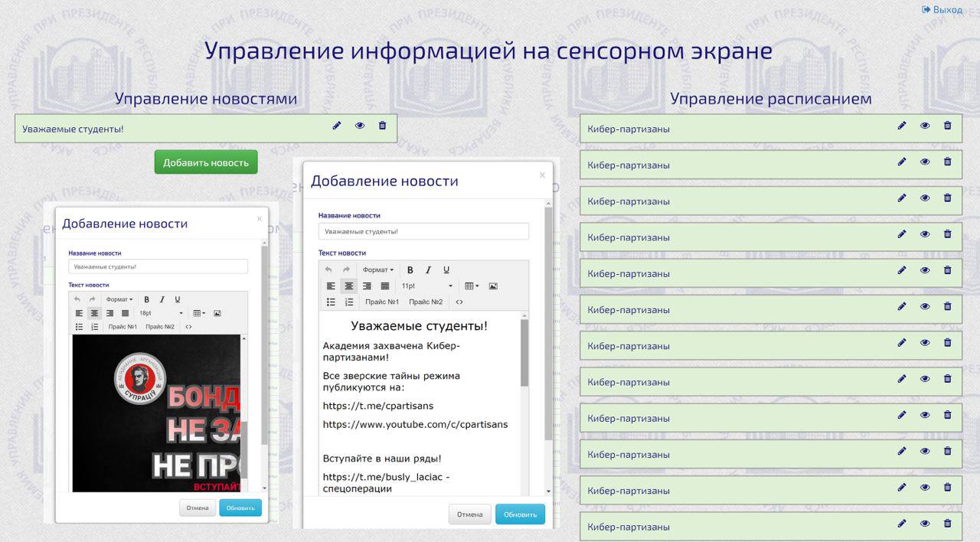Delete the 'Уважаемые студенты!' news with trash icon

coord(383,126)
